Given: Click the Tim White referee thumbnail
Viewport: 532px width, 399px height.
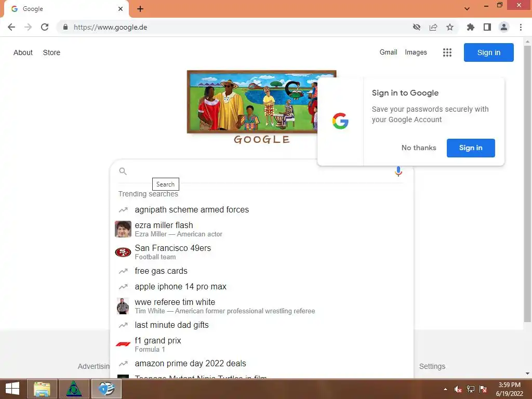Looking at the screenshot, I should point(123,306).
